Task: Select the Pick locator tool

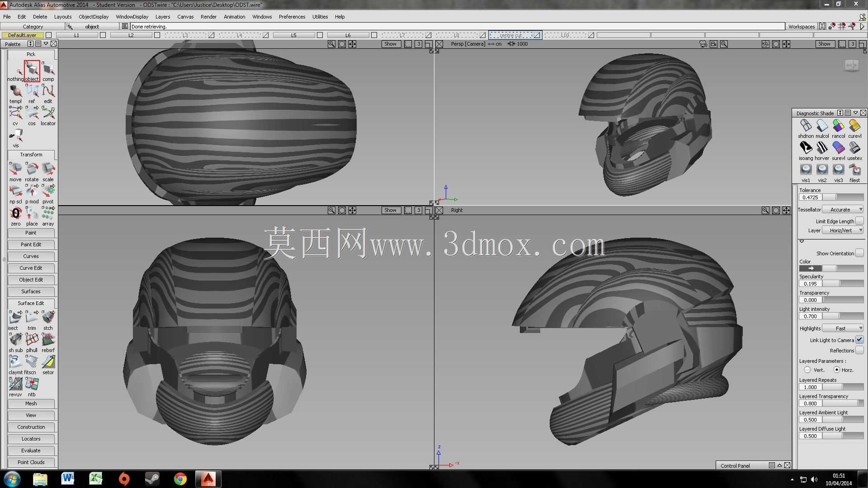Action: (48, 116)
